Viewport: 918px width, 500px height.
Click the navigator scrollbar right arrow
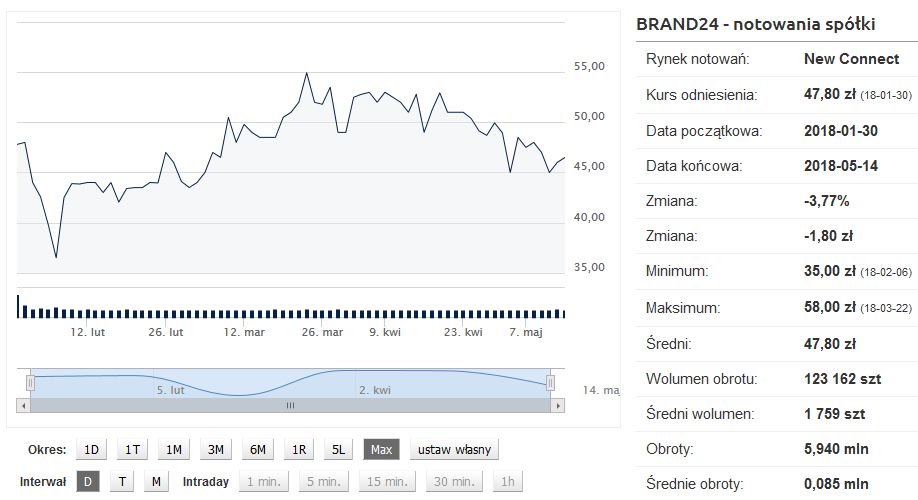click(558, 406)
